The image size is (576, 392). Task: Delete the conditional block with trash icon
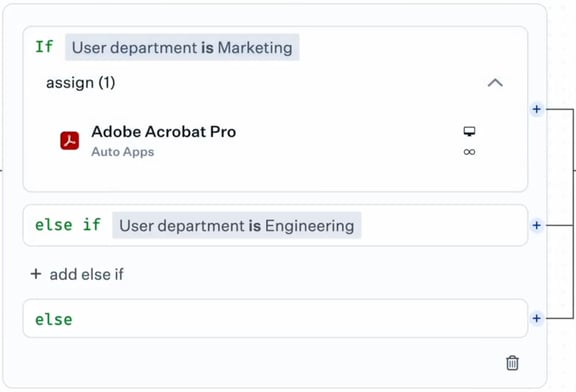pyautogui.click(x=512, y=363)
